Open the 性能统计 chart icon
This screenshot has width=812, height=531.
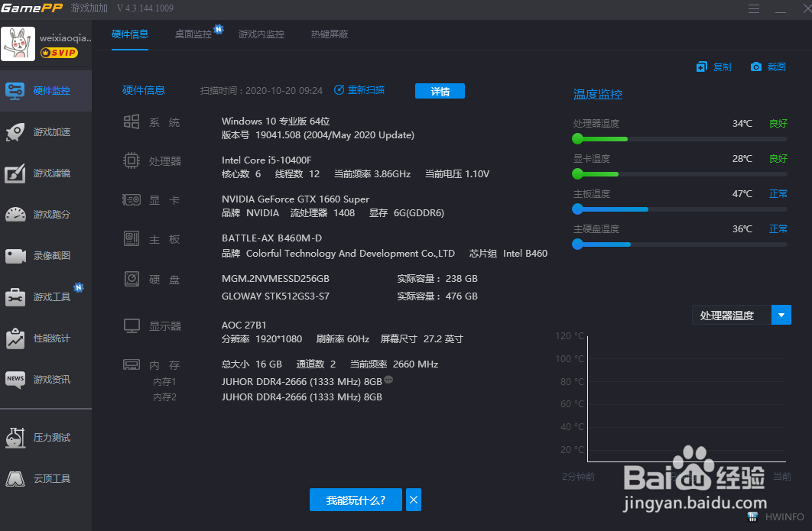pyautogui.click(x=15, y=338)
